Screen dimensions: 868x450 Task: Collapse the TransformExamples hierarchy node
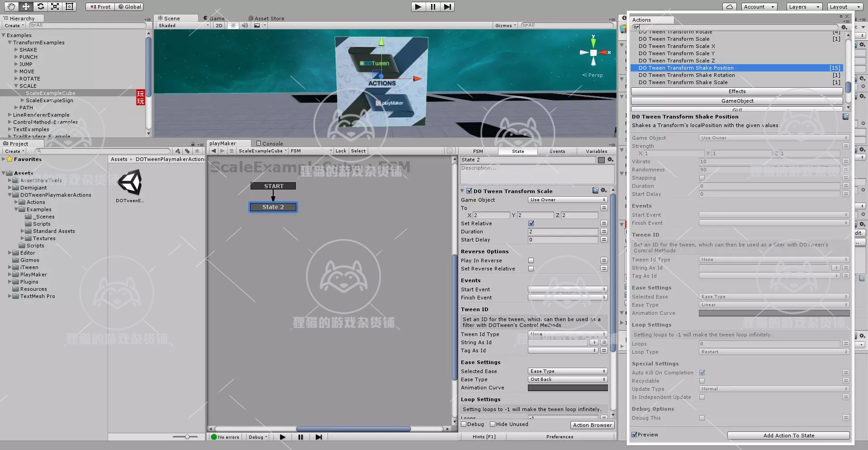click(10, 43)
